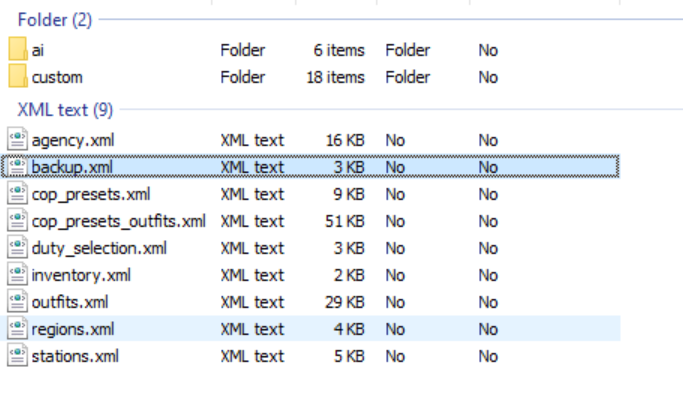Click the regions.xml file icon
This screenshot has height=405, width=683.
[18, 329]
